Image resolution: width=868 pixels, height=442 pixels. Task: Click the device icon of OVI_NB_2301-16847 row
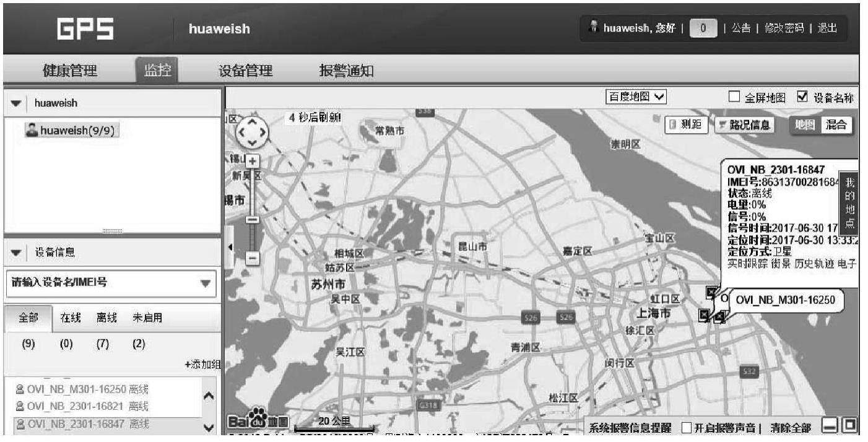pos(20,424)
